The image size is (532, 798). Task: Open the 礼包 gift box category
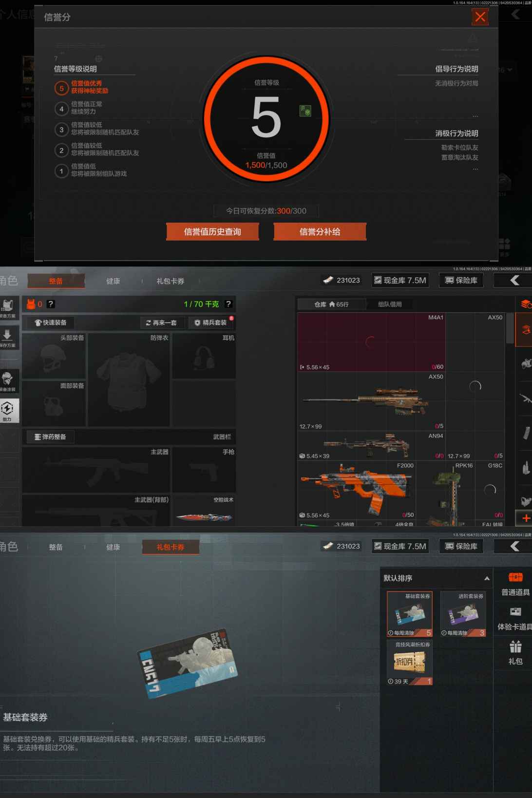[515, 653]
